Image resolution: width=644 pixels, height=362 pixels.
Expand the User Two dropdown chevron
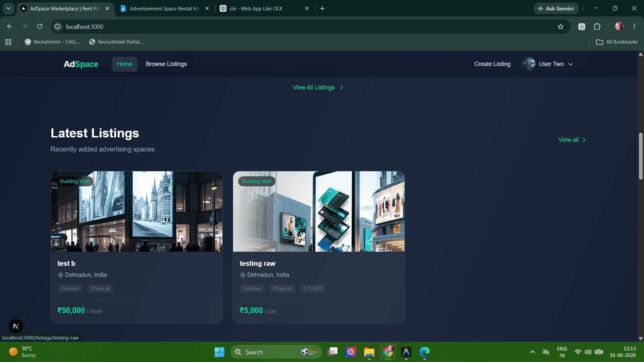(x=571, y=64)
